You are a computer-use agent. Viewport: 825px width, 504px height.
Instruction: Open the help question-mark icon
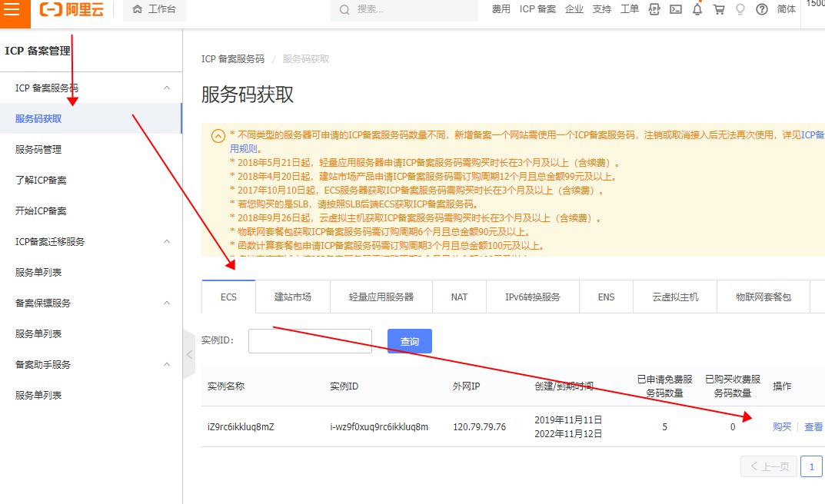click(762, 9)
